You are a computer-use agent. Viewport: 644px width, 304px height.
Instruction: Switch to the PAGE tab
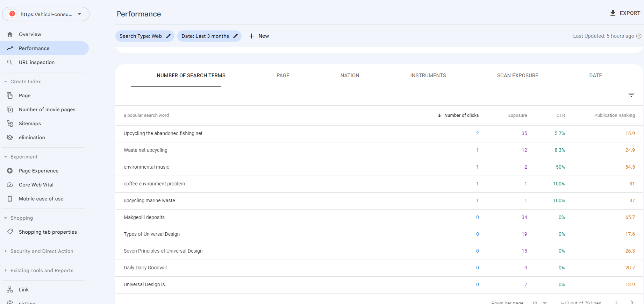click(283, 76)
